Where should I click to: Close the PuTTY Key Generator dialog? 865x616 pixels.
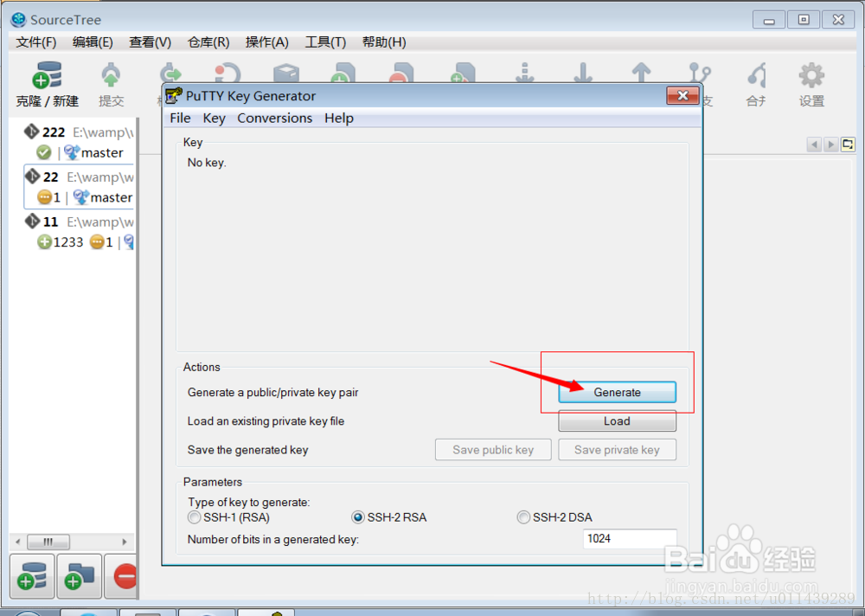coord(682,95)
